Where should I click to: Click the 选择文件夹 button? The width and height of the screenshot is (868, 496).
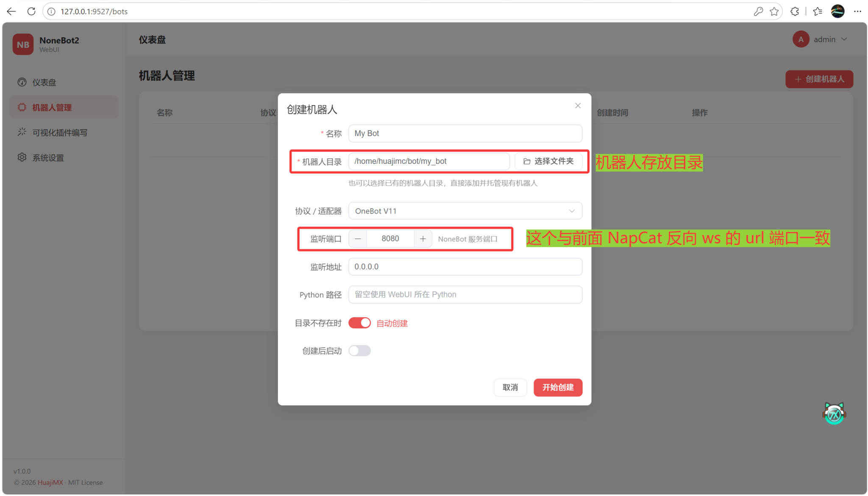click(x=548, y=161)
